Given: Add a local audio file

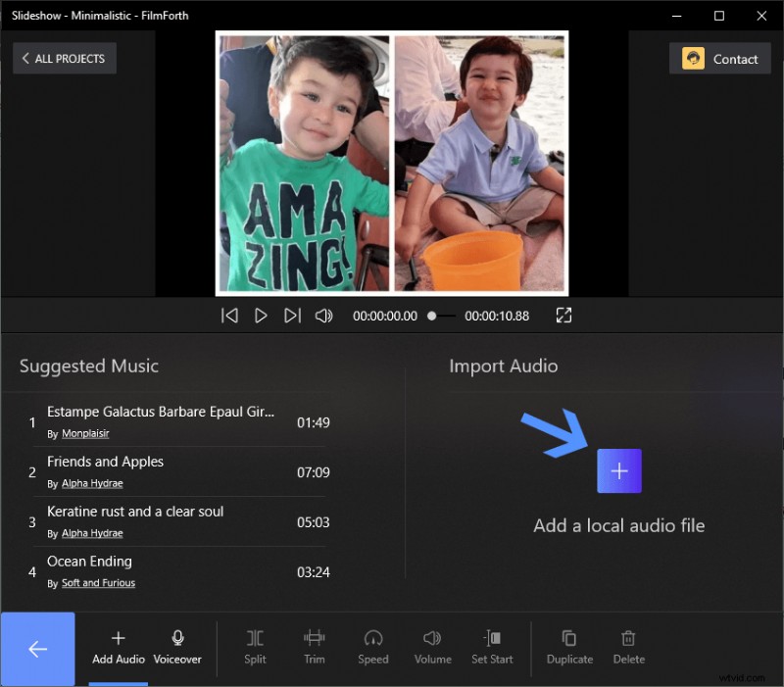Looking at the screenshot, I should click(618, 470).
